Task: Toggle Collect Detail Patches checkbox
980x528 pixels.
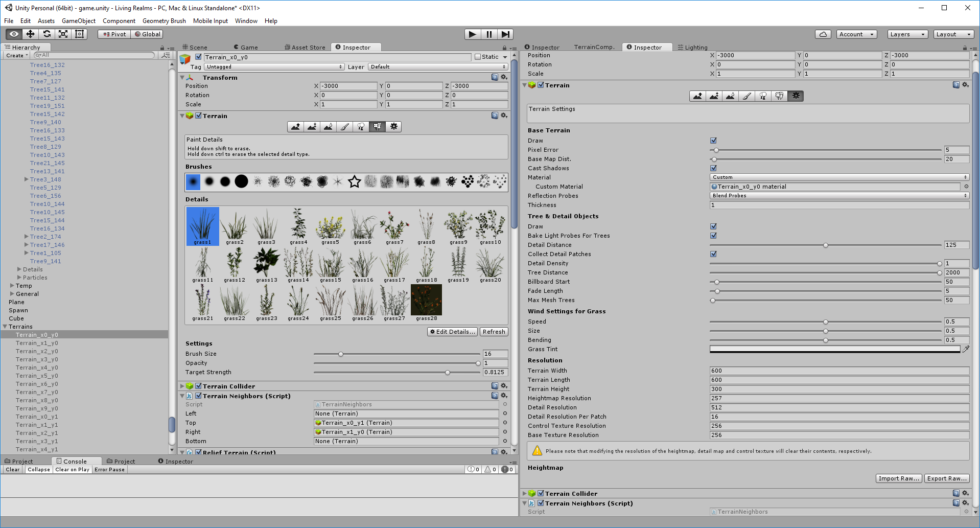Action: click(713, 254)
